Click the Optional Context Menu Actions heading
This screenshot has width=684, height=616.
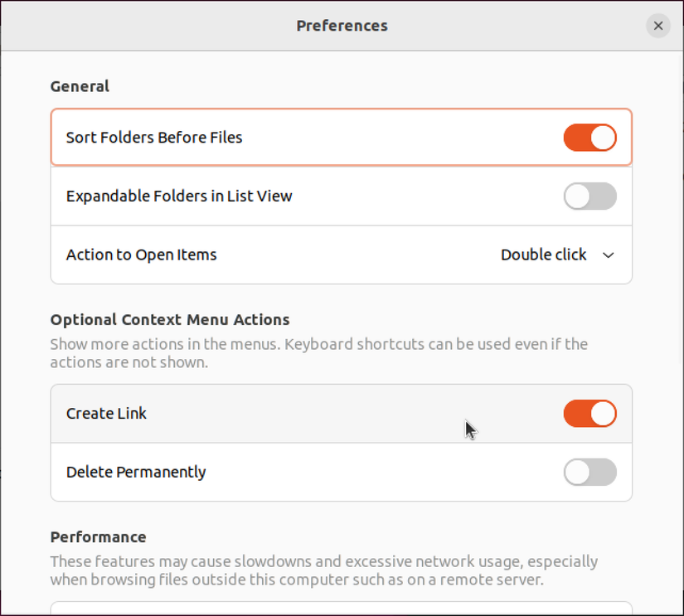[x=170, y=319]
